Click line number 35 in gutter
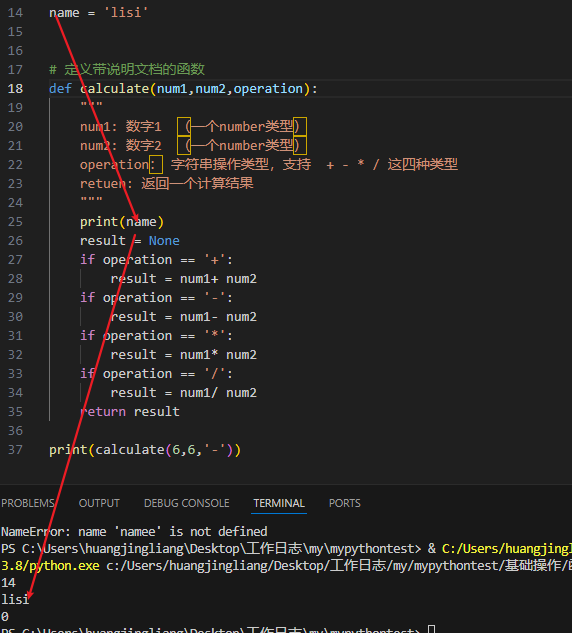The height and width of the screenshot is (633, 572). click(15, 412)
